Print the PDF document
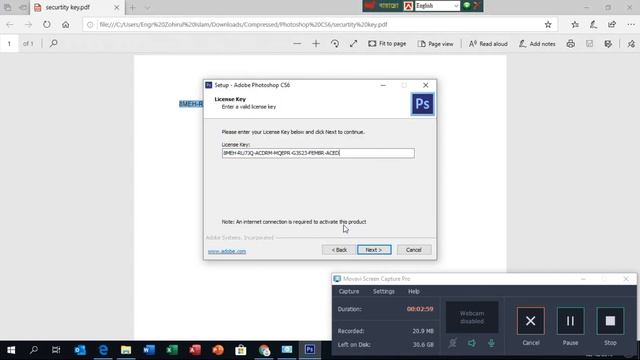The height and width of the screenshot is (360, 640). 571,43
